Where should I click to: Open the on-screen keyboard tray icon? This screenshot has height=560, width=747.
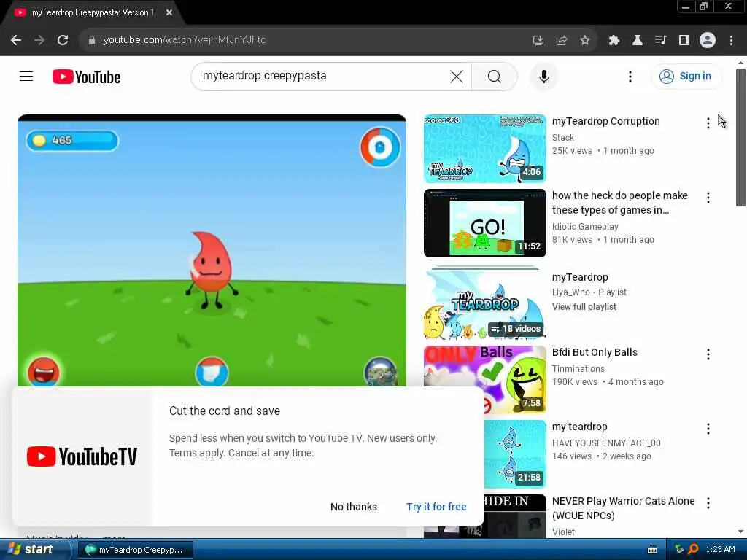[652, 550]
